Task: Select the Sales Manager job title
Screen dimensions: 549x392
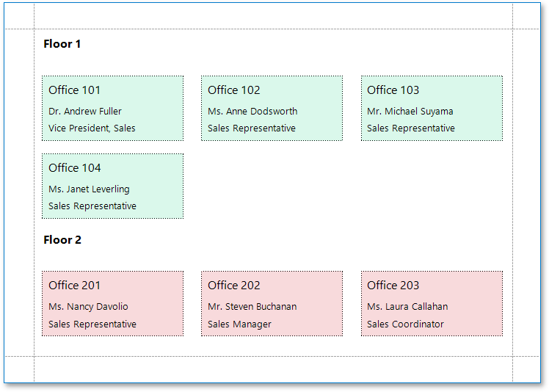Action: click(x=239, y=324)
